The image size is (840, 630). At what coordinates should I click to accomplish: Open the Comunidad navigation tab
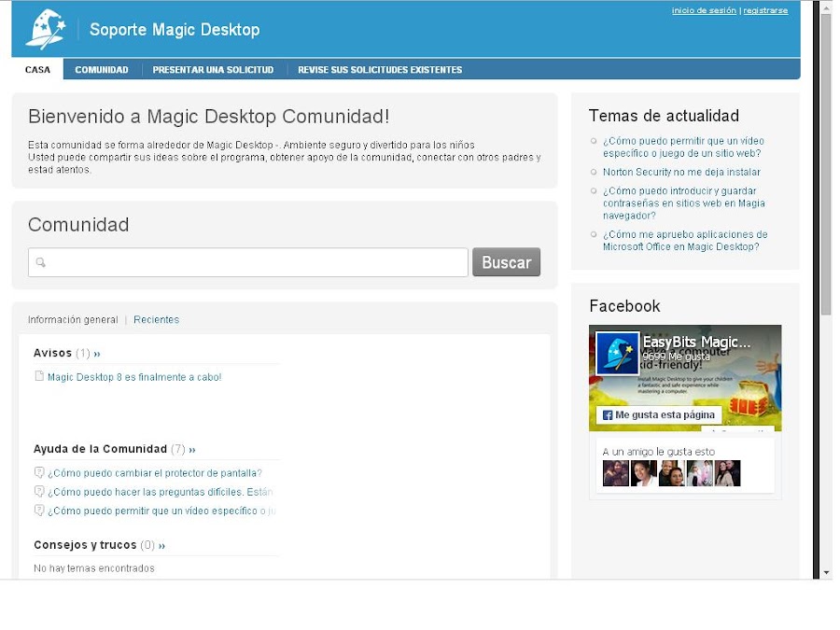tap(102, 70)
